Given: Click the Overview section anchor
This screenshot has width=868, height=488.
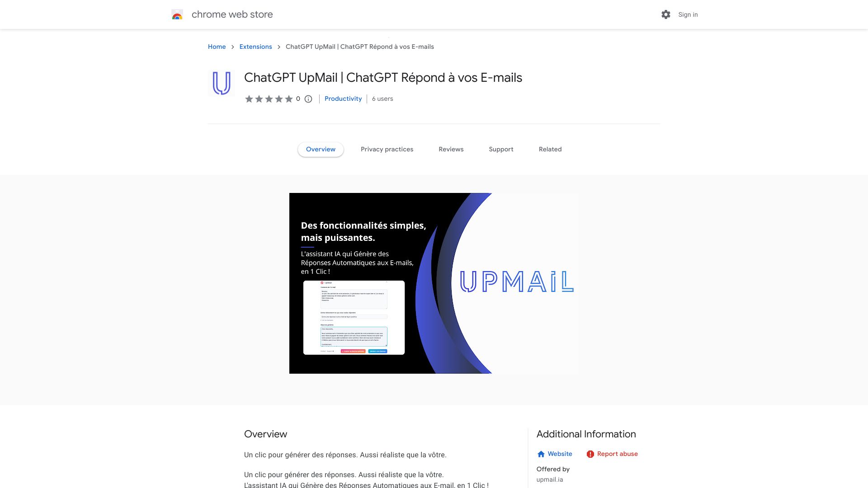Looking at the screenshot, I should click(321, 149).
